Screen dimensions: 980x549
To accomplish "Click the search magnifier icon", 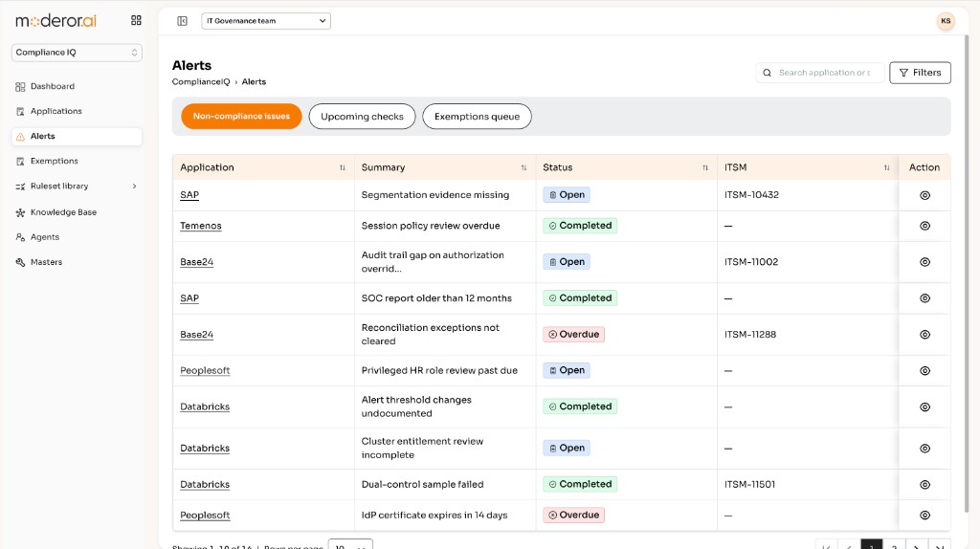I will [767, 73].
